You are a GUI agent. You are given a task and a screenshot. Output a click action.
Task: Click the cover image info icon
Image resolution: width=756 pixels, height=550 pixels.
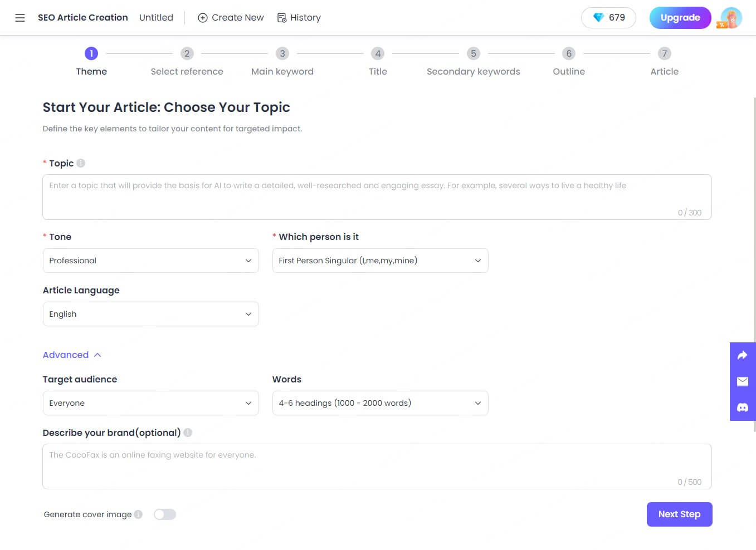[x=138, y=514]
